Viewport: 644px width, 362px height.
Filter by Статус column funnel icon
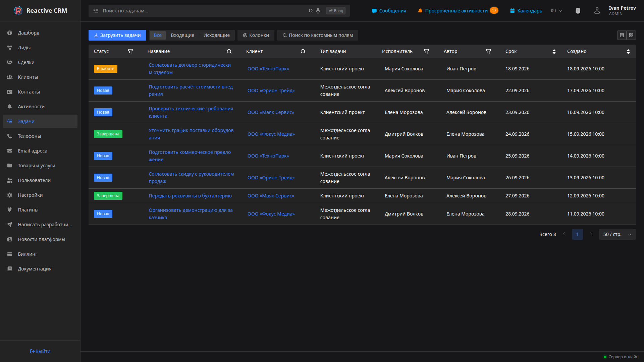130,51
